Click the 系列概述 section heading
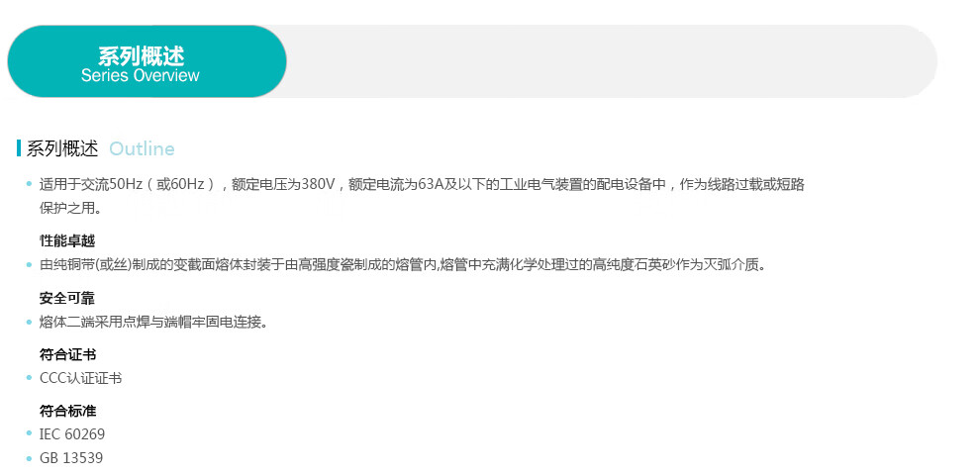980x475 pixels. 62,148
